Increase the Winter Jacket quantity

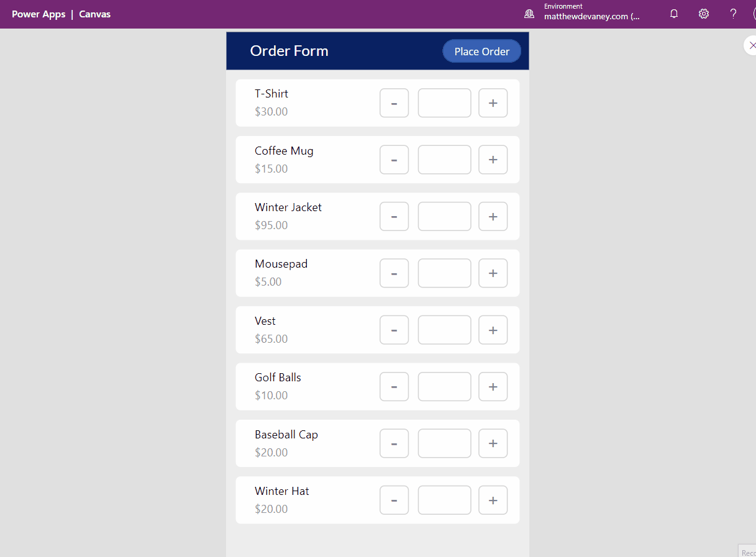coord(493,216)
